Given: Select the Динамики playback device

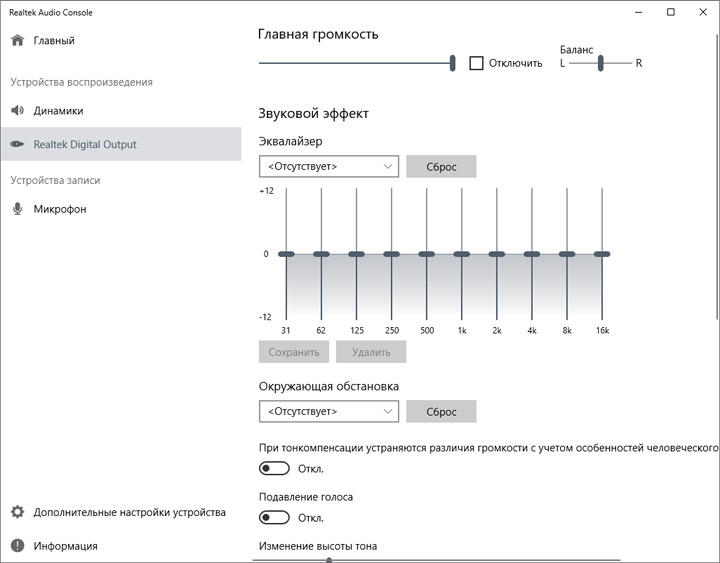Looking at the screenshot, I should [58, 111].
